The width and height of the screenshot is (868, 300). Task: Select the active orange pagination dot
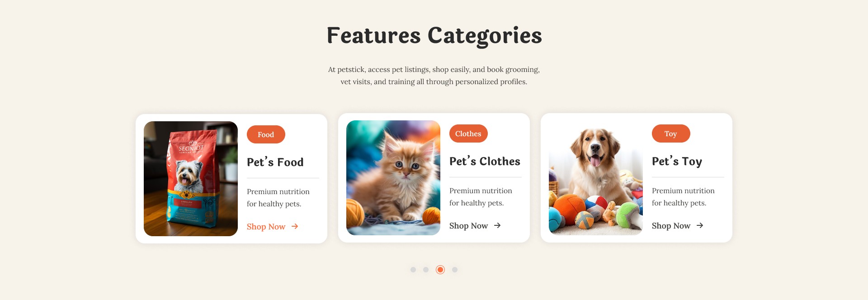coord(440,270)
